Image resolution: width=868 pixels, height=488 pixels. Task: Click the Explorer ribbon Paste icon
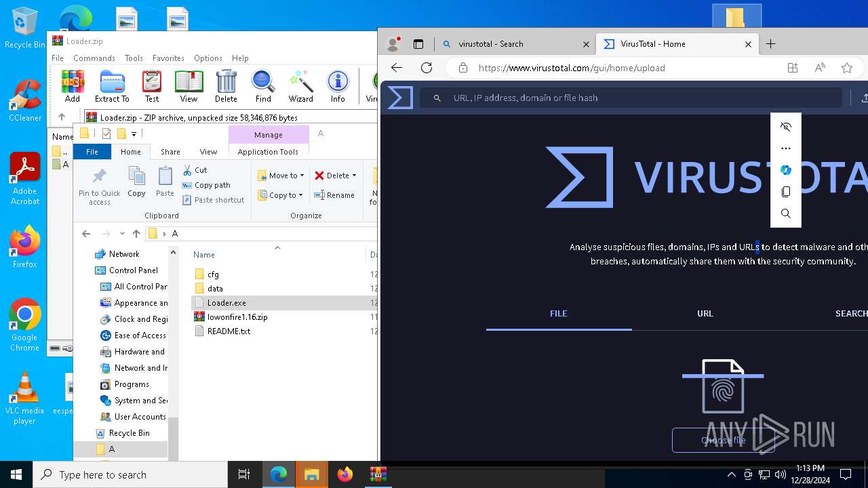pos(165,182)
